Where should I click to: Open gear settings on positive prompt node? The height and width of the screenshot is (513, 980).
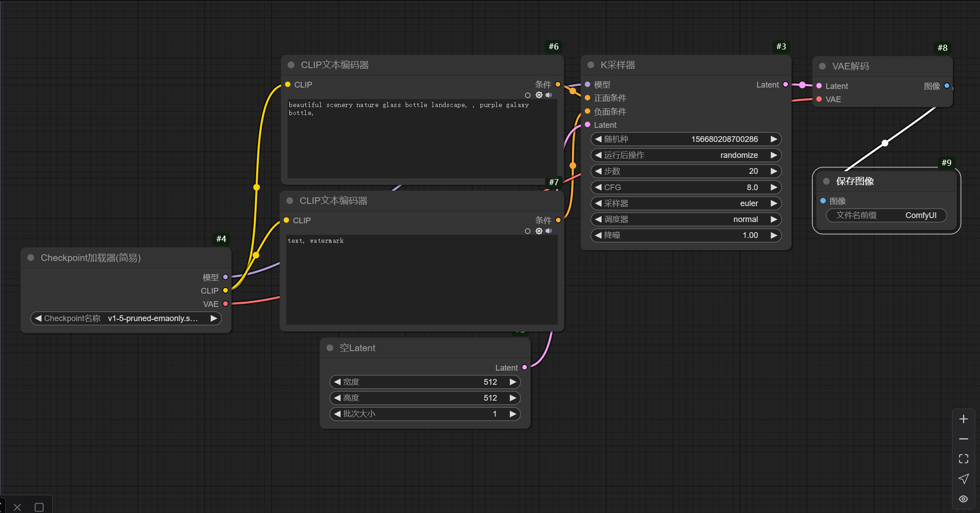pyautogui.click(x=538, y=95)
